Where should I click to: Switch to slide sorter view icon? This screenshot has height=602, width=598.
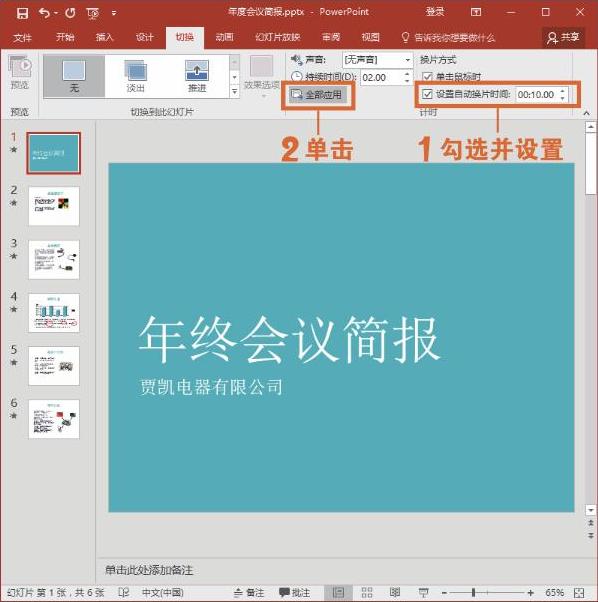367,592
